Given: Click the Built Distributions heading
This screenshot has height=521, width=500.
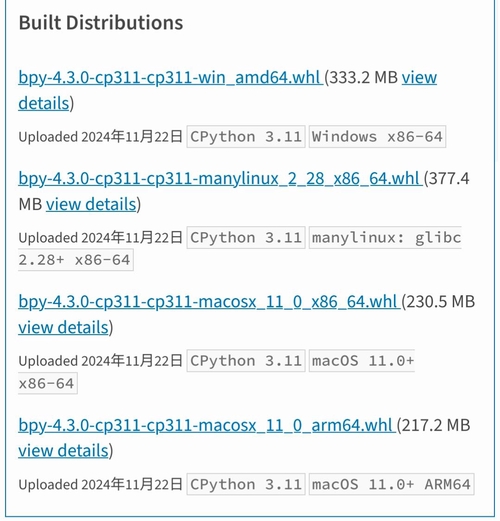Looking at the screenshot, I should [101, 23].
